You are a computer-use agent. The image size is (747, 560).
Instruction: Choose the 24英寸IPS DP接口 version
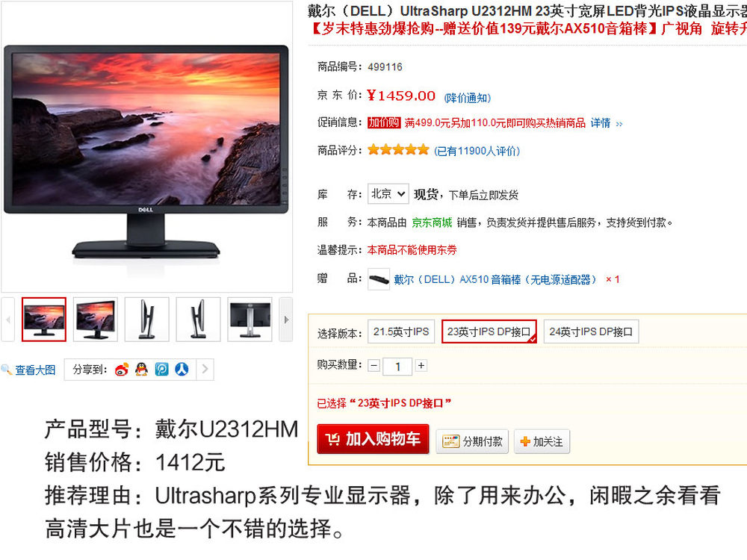591,332
